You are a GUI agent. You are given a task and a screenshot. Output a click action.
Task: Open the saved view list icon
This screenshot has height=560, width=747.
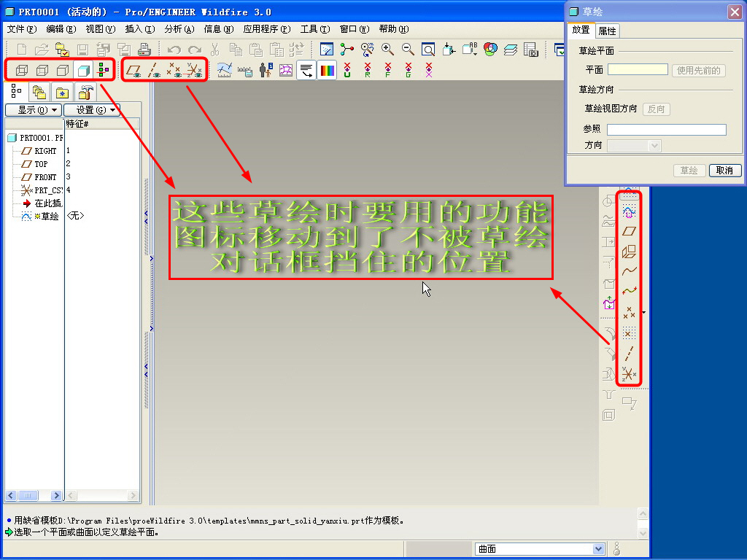470,49
